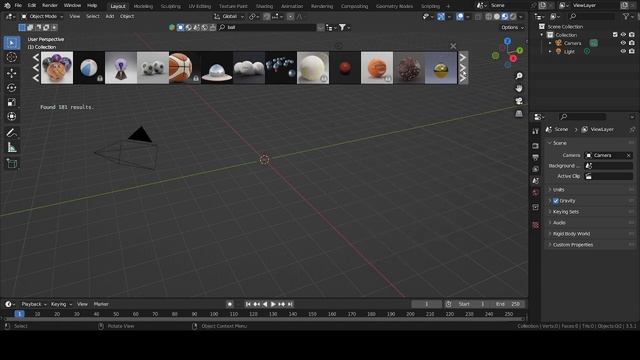The image size is (640, 360).
Task: Close the BlenderKit asset bar
Action: (453, 46)
